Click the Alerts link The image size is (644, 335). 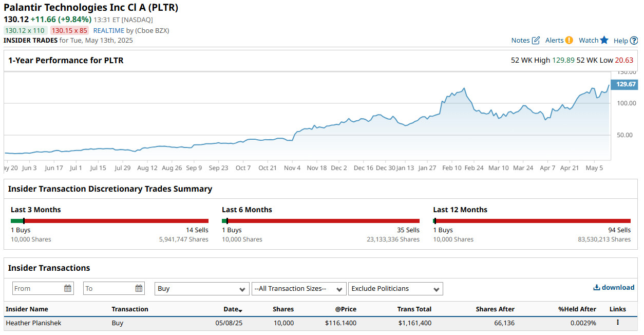554,40
